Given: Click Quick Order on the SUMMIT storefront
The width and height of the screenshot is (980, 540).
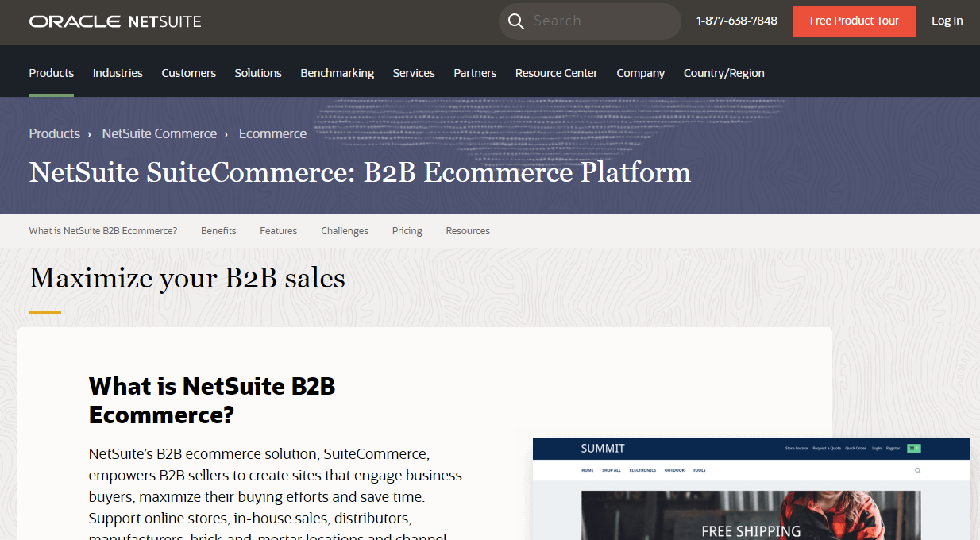Looking at the screenshot, I should pyautogui.click(x=855, y=448).
